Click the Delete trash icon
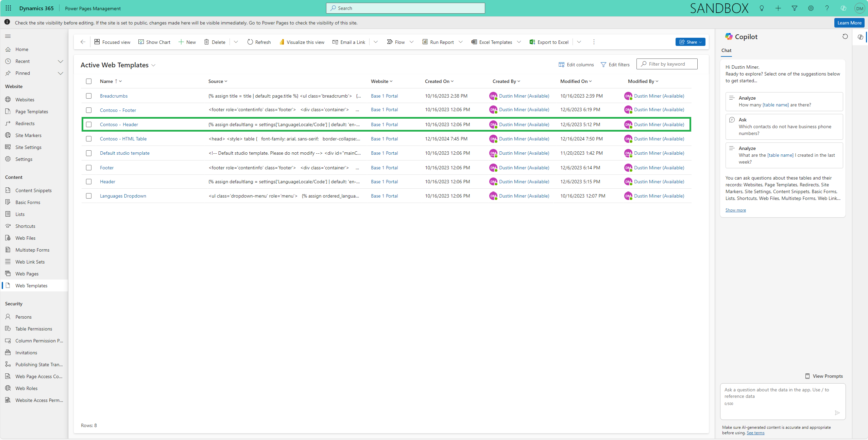This screenshot has width=868, height=440. (206, 42)
